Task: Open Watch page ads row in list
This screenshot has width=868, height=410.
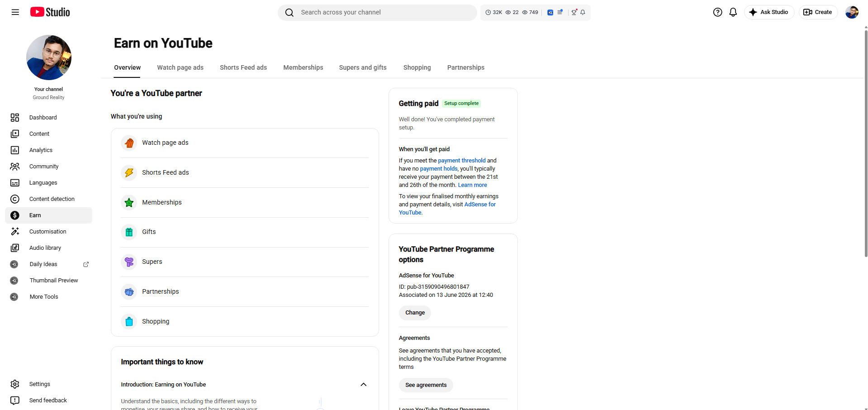Action: tap(245, 143)
